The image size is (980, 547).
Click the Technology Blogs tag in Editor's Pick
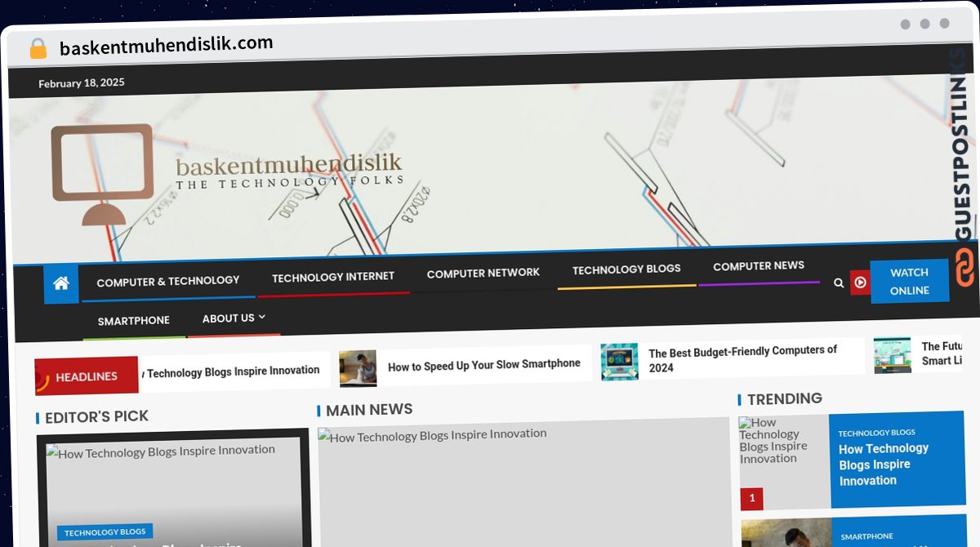(x=105, y=532)
